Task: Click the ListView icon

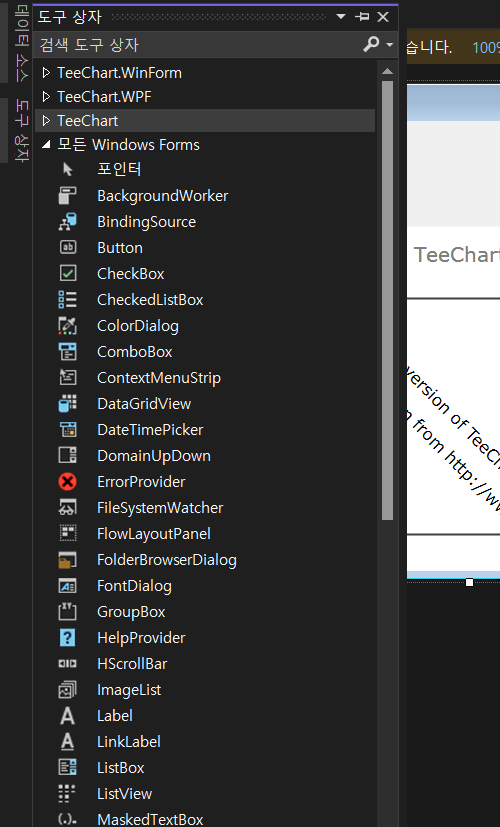Action: pyautogui.click(x=68, y=793)
